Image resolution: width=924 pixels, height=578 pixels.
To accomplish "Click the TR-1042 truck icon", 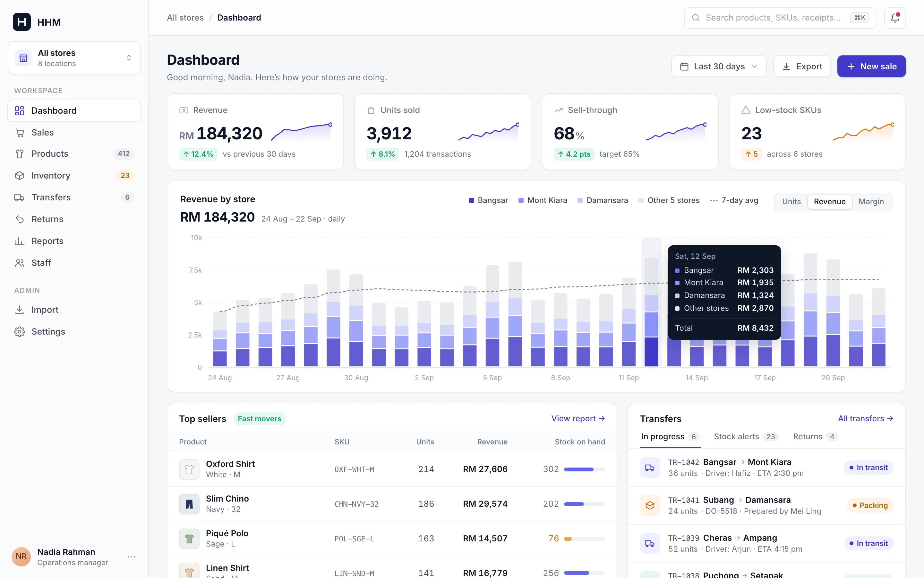I will point(650,468).
